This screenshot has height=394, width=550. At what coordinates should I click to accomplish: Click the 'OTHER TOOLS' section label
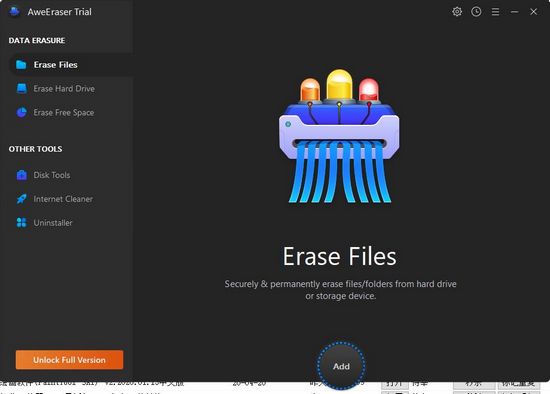point(35,149)
